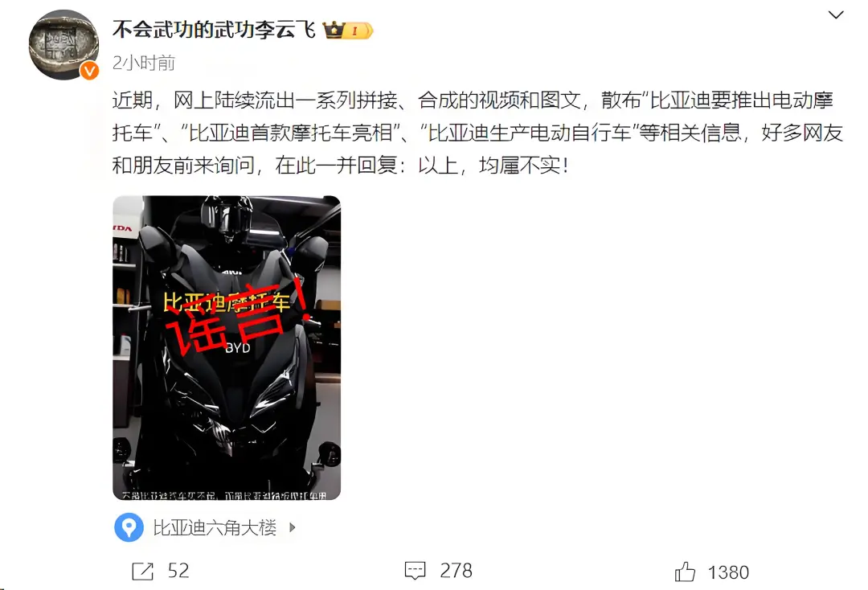The height and width of the screenshot is (590, 868).
Task: Open the black motorcycle image thumbnail
Action: 227,347
